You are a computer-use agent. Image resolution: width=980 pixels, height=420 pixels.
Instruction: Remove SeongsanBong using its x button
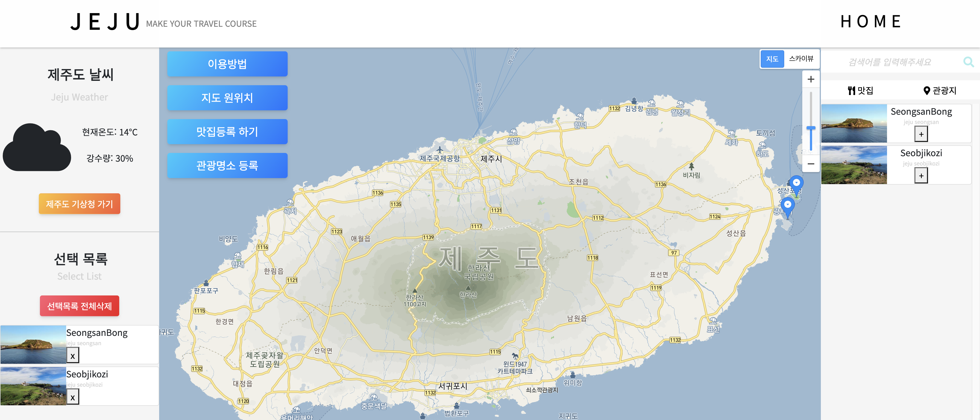point(73,356)
